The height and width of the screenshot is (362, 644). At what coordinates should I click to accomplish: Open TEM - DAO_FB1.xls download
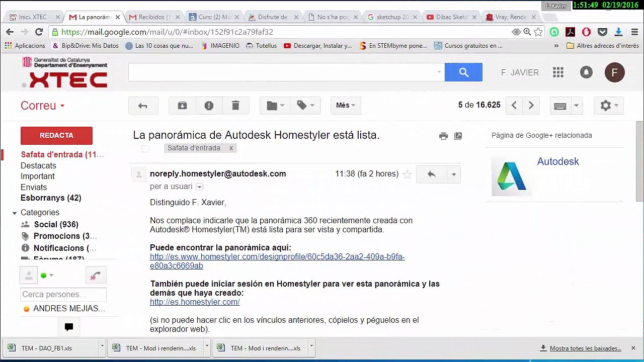pos(51,348)
